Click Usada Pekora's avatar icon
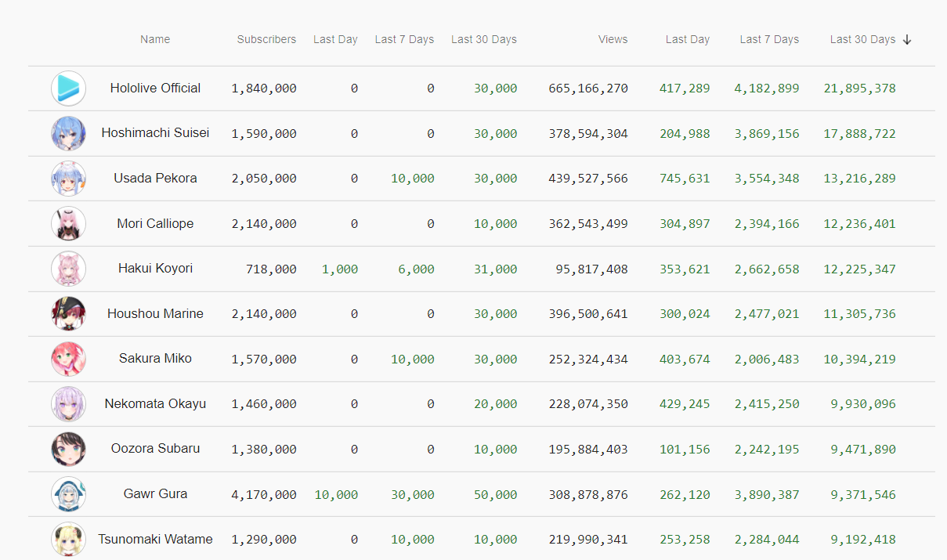This screenshot has height=560, width=947. coord(68,179)
